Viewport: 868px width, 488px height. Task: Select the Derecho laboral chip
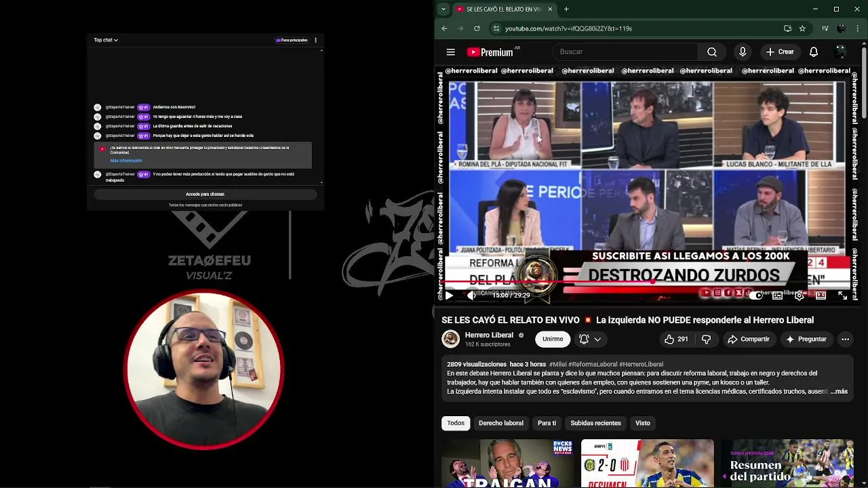pos(501,423)
